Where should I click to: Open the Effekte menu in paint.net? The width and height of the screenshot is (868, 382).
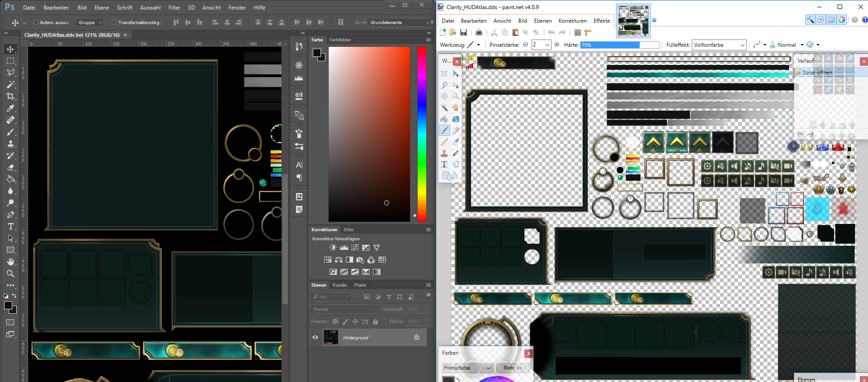[602, 21]
